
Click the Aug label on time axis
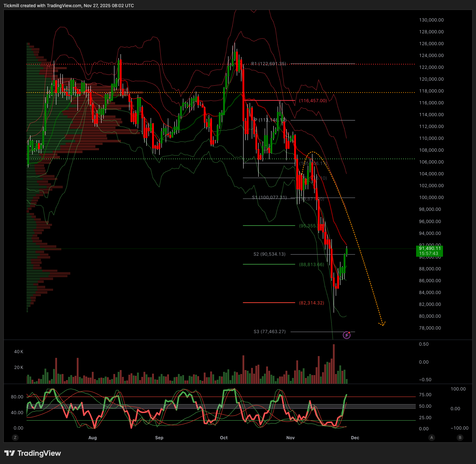[93, 438]
